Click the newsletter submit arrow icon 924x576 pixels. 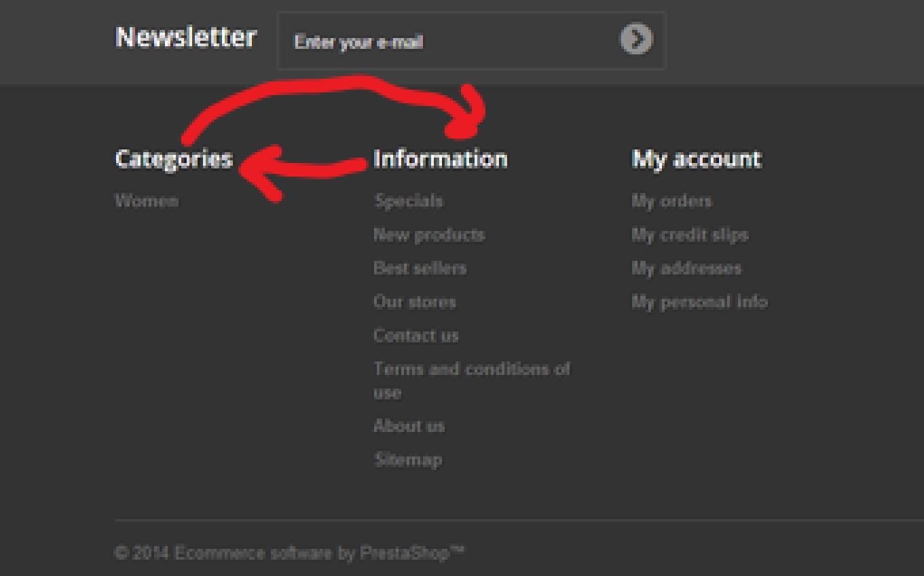click(636, 40)
